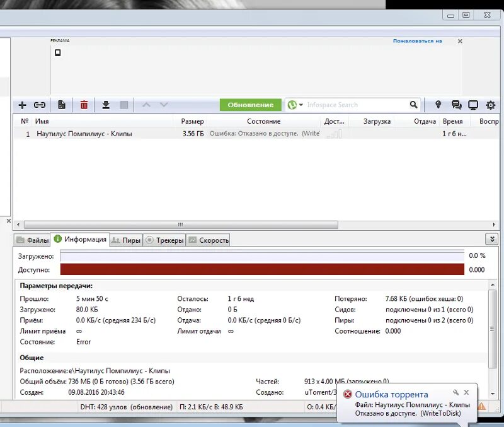The width and height of the screenshot is (504, 427).
Task: Click the orange warning triangle in status bar
Action: (x=481, y=406)
